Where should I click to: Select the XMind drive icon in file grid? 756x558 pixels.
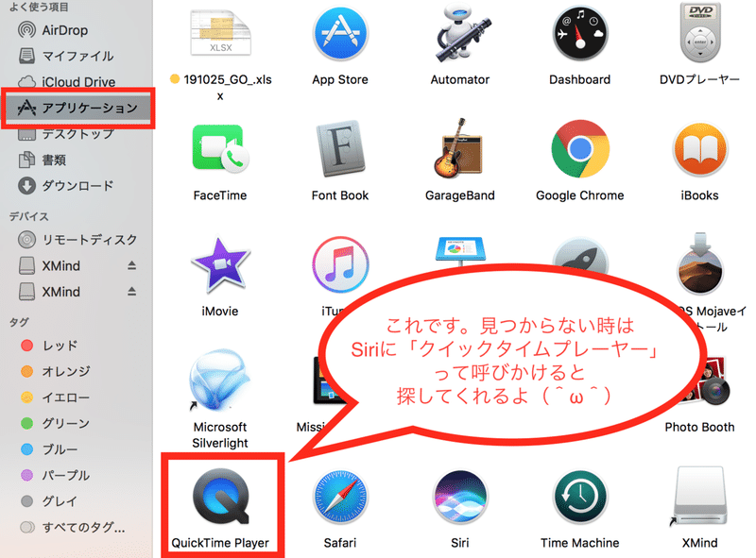click(x=700, y=497)
